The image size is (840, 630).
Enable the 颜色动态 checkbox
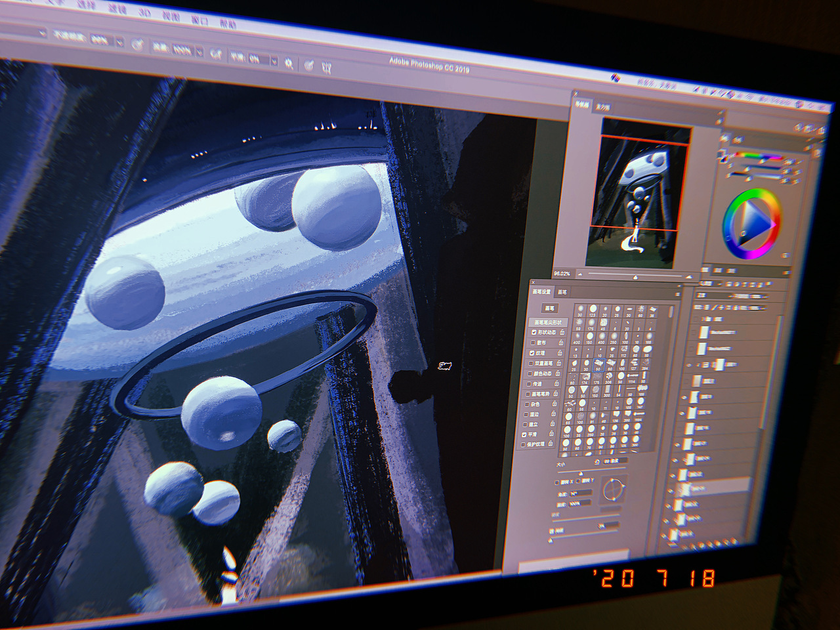coord(529,373)
